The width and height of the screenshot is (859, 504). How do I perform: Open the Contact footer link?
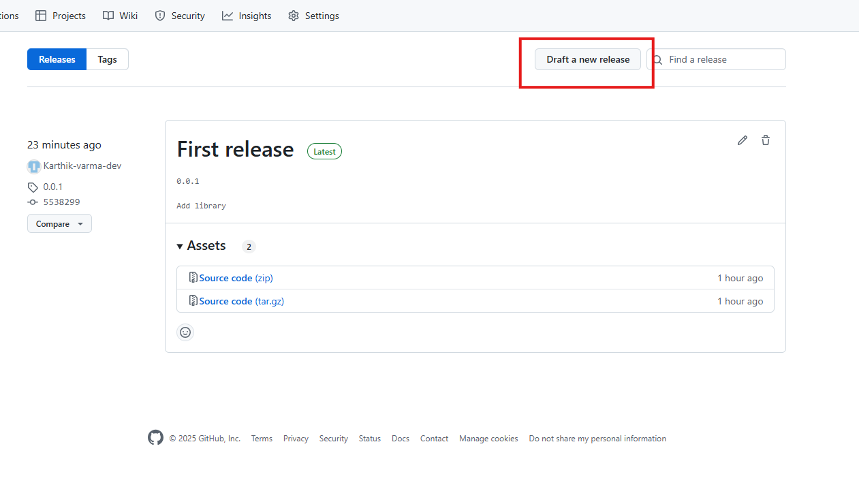pos(434,439)
